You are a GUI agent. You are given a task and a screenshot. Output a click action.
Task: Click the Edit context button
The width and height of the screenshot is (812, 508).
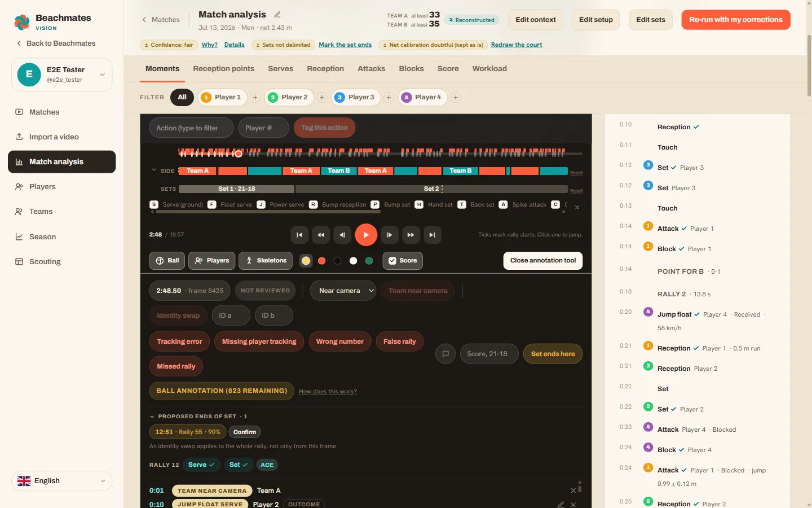[536, 20]
